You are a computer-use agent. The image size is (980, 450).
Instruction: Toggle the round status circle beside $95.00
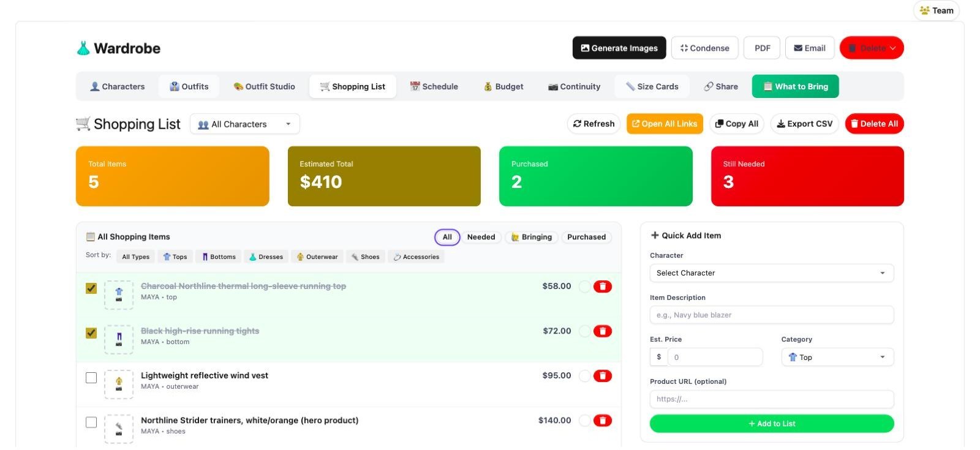tap(585, 376)
